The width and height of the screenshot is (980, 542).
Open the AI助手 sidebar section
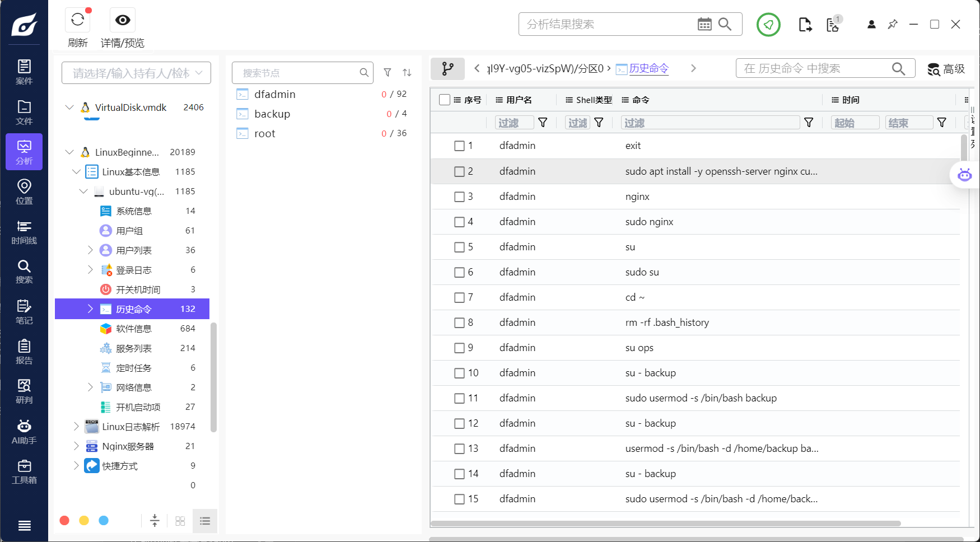(24, 432)
